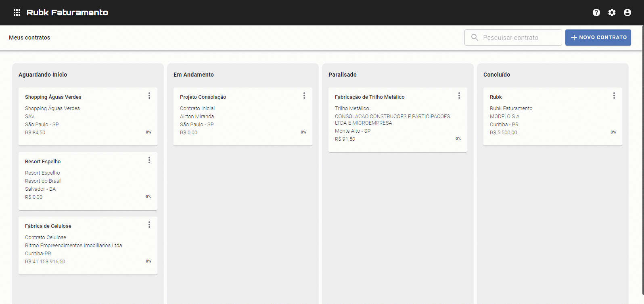Open the user account icon
The height and width of the screenshot is (304, 644).
[627, 12]
